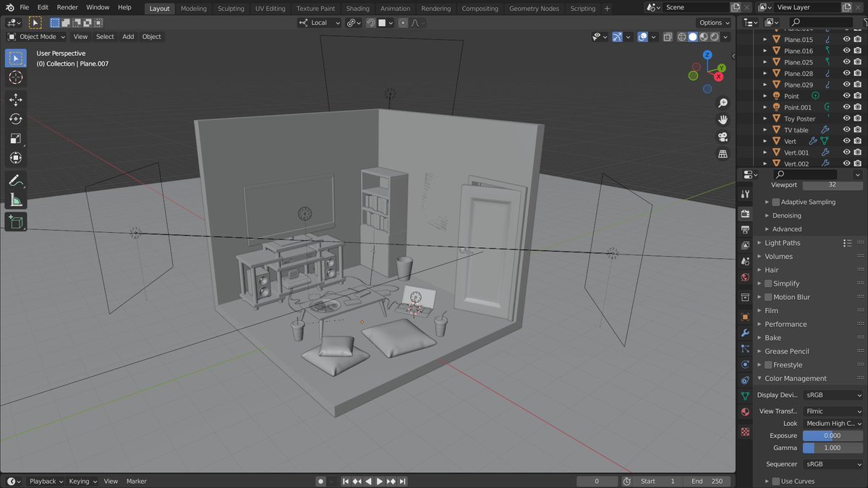Open the Render menu
Viewport: 868px width, 488px height.
pyautogui.click(x=67, y=7)
